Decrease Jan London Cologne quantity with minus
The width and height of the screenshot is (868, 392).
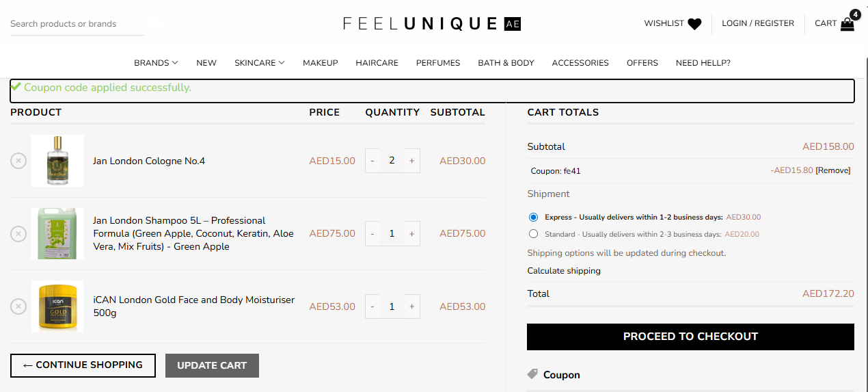click(372, 161)
